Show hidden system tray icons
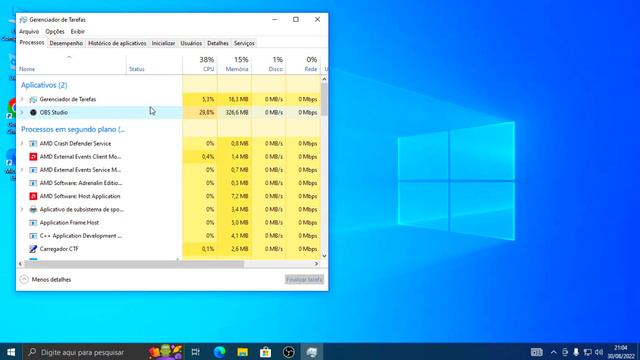 click(553, 352)
